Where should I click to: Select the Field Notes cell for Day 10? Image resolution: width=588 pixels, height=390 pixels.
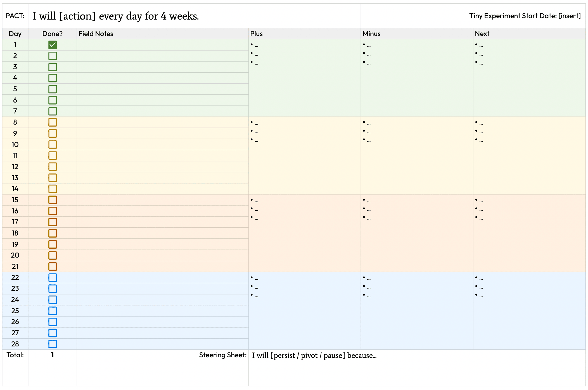(x=163, y=144)
